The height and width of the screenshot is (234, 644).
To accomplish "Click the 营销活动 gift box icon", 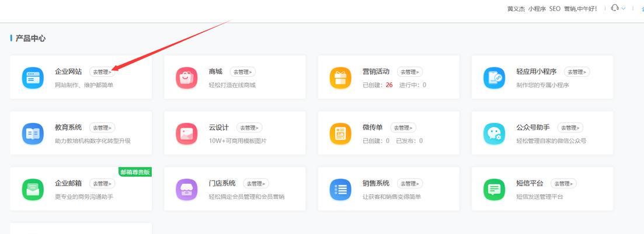I will coord(340,78).
